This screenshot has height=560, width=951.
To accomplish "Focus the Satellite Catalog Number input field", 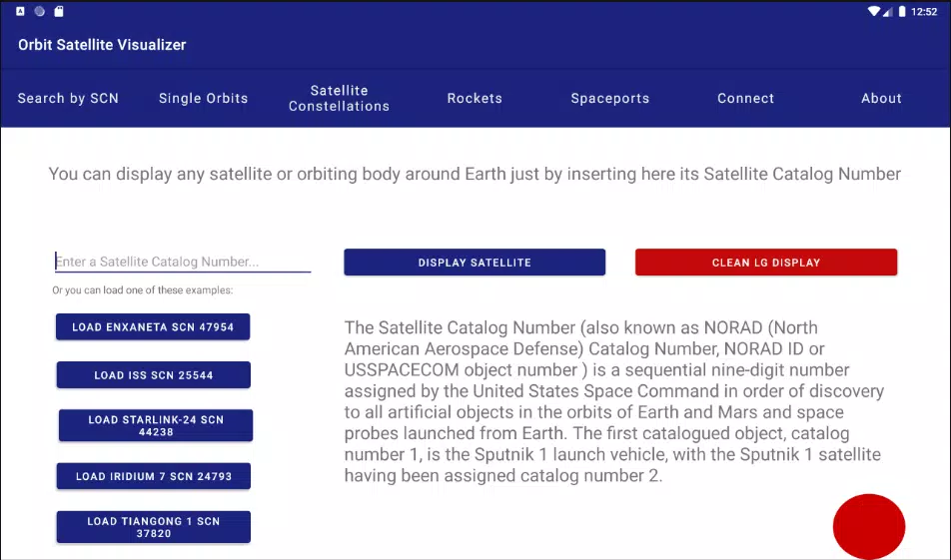I will pos(183,262).
